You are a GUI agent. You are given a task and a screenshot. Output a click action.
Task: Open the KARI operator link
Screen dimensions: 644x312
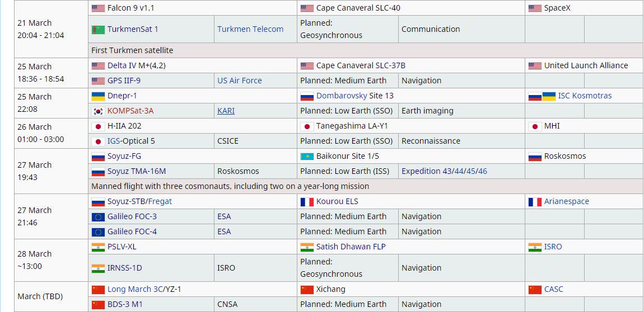[226, 111]
